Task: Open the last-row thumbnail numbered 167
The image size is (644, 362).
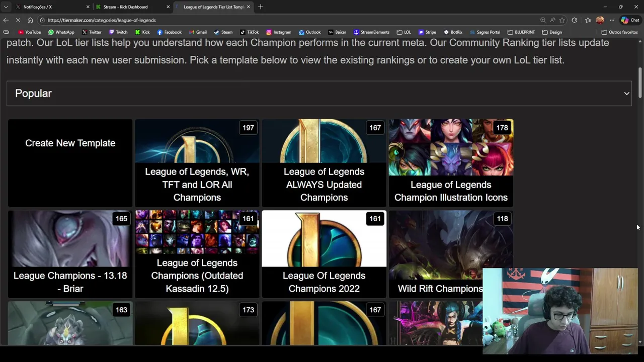Action: click(324, 323)
